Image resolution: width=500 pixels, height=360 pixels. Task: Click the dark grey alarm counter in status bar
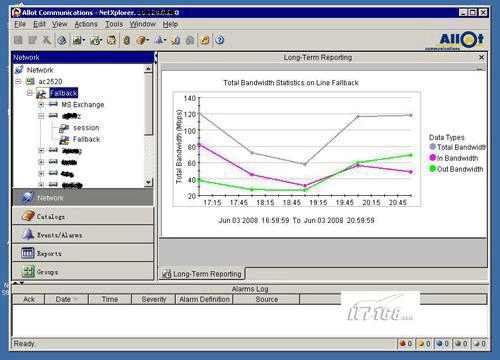461,343
